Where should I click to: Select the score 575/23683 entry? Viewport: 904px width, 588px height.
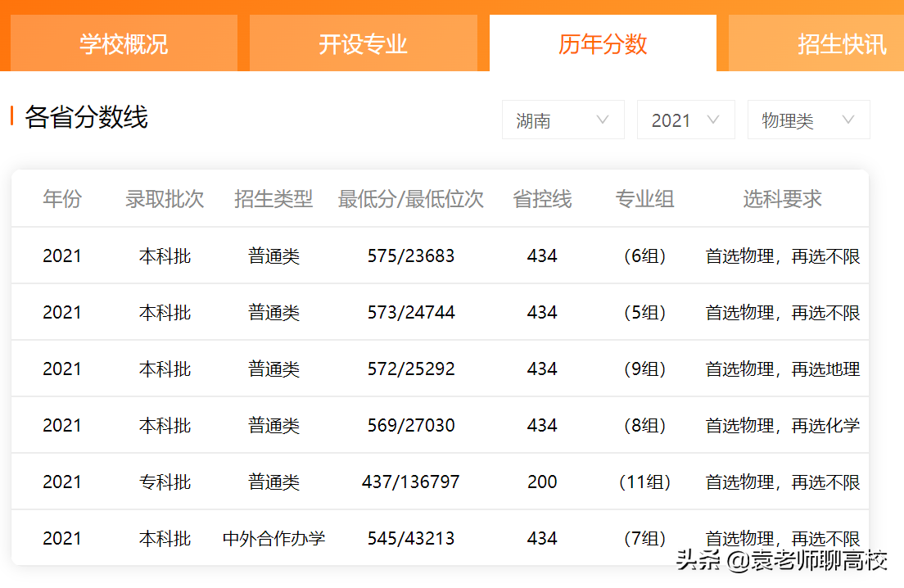pos(411,255)
